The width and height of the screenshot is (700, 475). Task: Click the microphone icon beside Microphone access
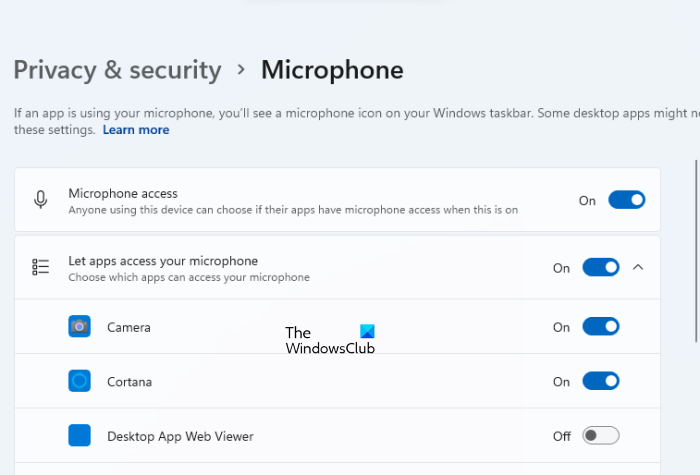point(40,200)
